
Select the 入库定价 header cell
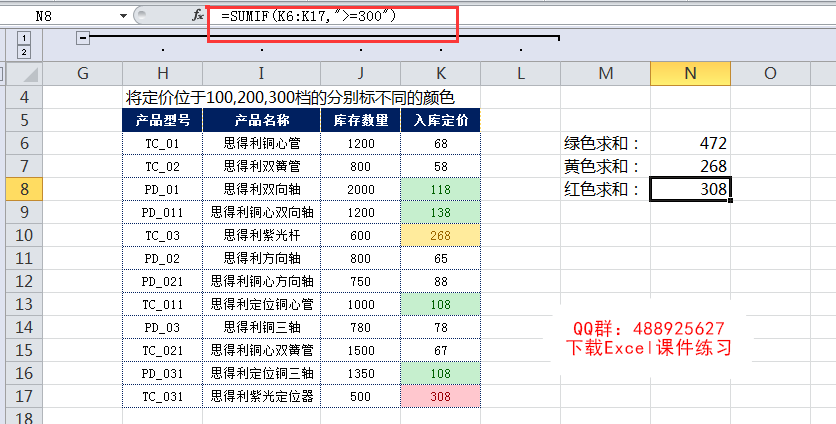pos(440,120)
